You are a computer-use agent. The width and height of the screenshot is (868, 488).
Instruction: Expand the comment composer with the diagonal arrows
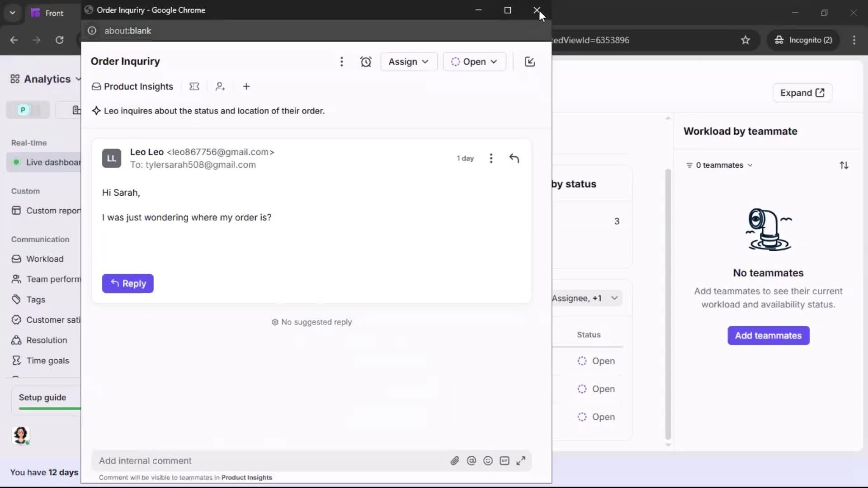point(521,460)
